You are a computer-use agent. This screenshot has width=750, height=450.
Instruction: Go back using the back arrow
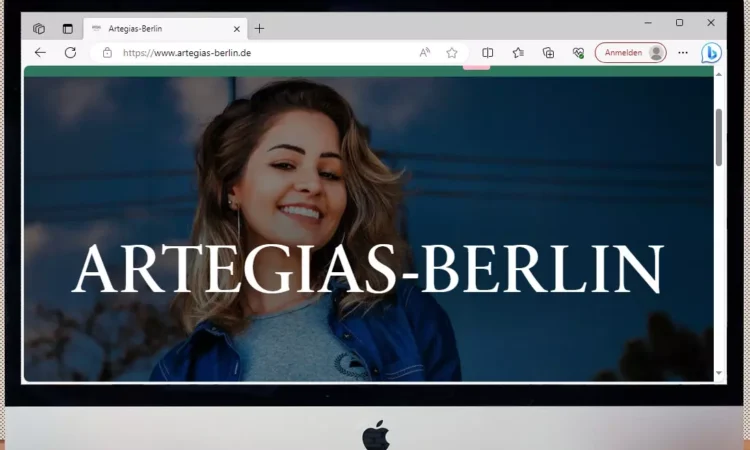coord(40,53)
